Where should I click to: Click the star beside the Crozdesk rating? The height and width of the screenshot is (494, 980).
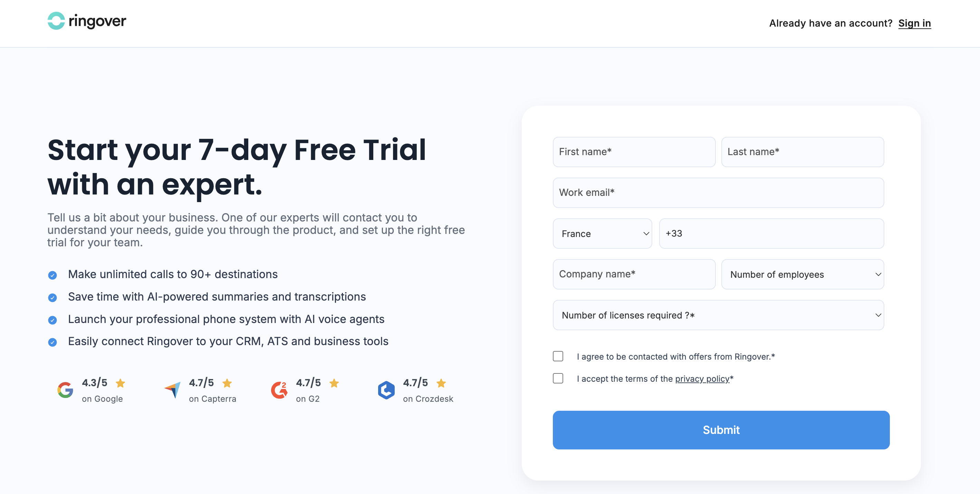tap(441, 383)
